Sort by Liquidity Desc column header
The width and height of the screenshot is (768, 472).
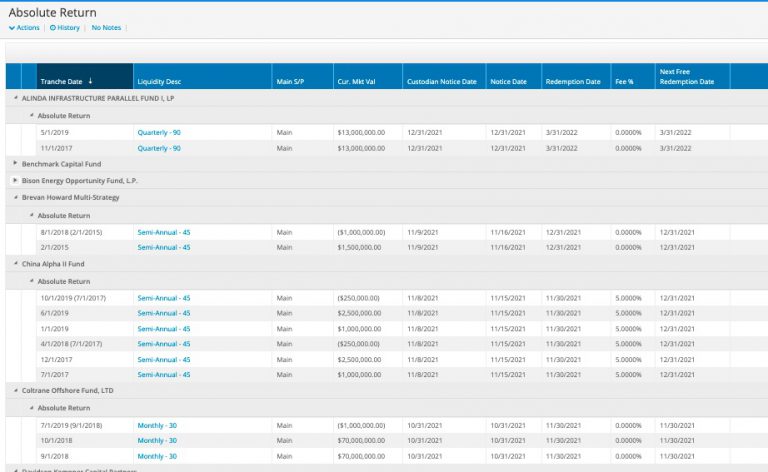[x=159, y=81]
